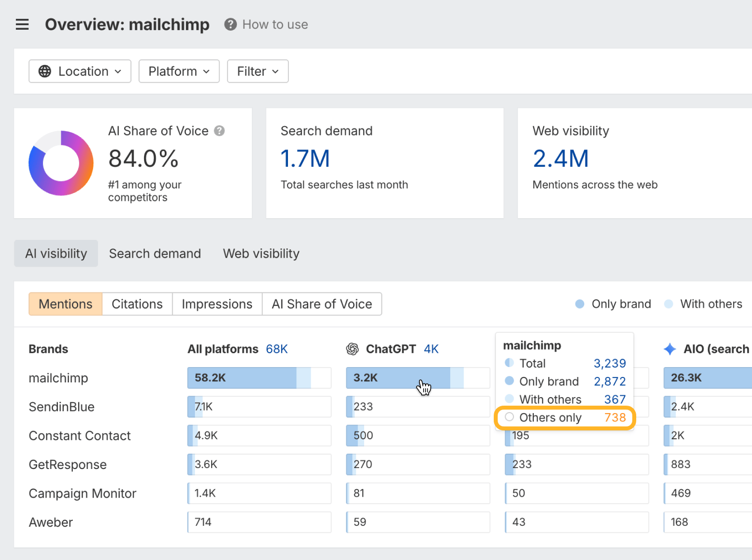Switch to the AI visibility tab
Screen dimensions: 752x560
(56, 253)
